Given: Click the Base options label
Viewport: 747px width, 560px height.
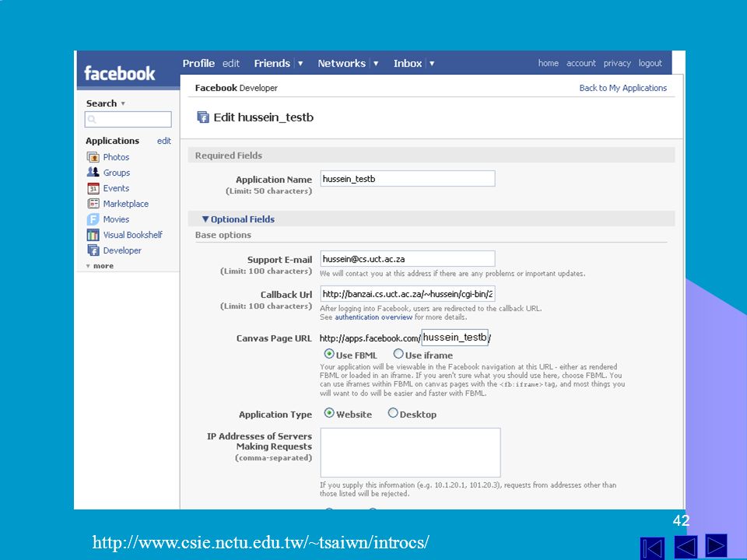Looking at the screenshot, I should [x=223, y=235].
